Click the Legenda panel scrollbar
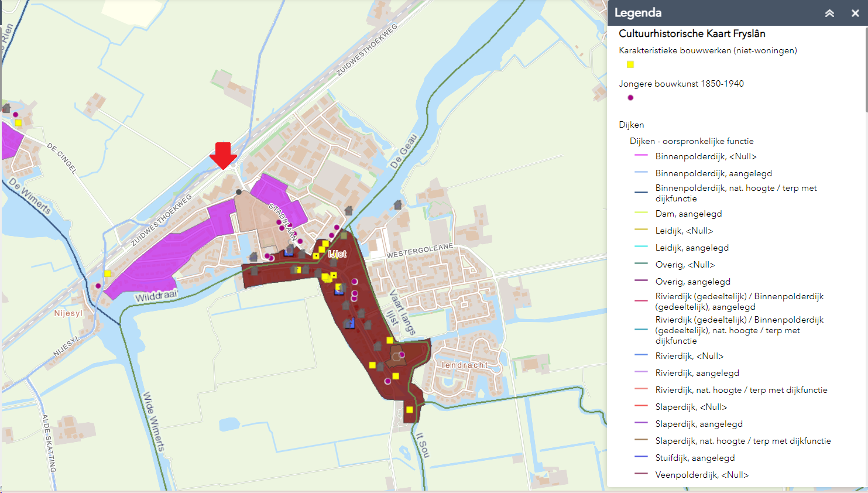Image resolution: width=868 pixels, height=493 pixels. 866,70
